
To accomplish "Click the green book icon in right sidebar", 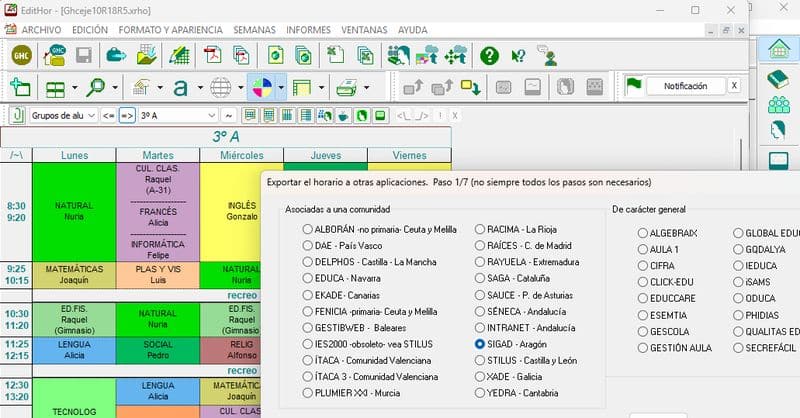I will pyautogui.click(x=779, y=79).
